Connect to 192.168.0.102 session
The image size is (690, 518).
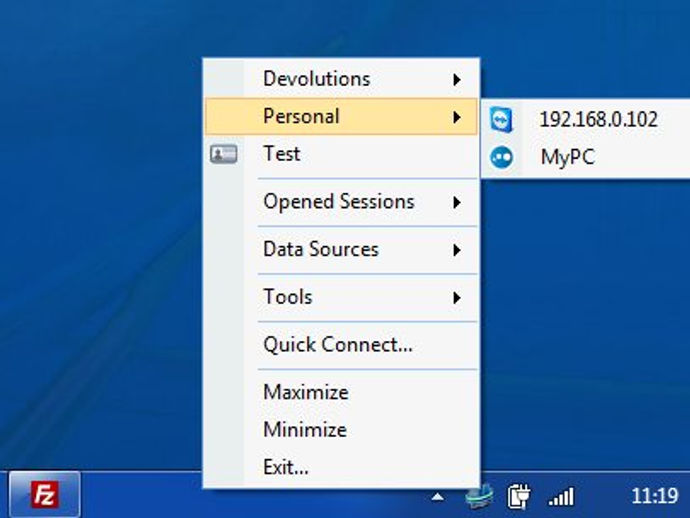(587, 119)
